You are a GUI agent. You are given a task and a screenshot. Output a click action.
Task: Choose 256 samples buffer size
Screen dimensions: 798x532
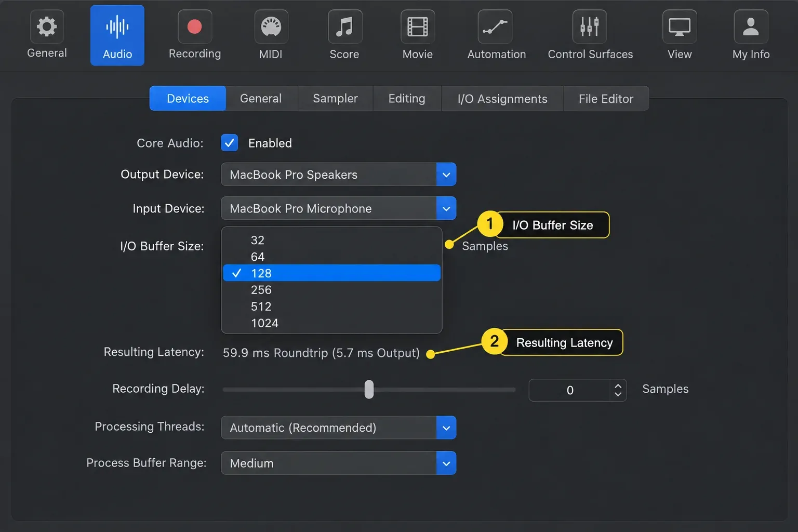tap(331, 290)
